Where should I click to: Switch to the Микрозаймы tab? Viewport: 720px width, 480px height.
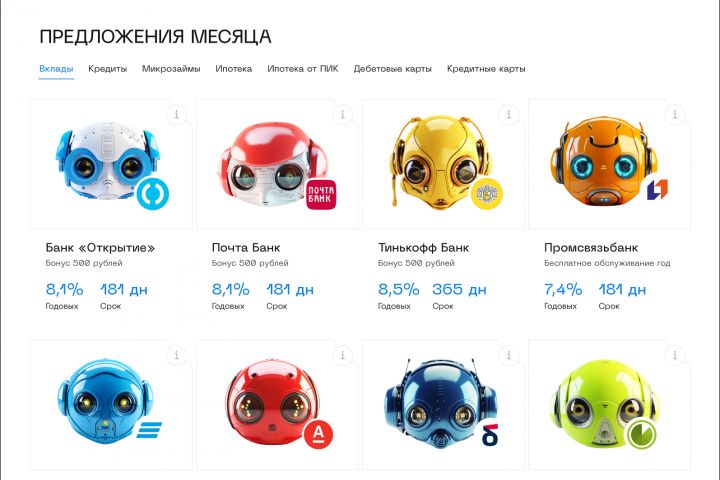pyautogui.click(x=171, y=69)
